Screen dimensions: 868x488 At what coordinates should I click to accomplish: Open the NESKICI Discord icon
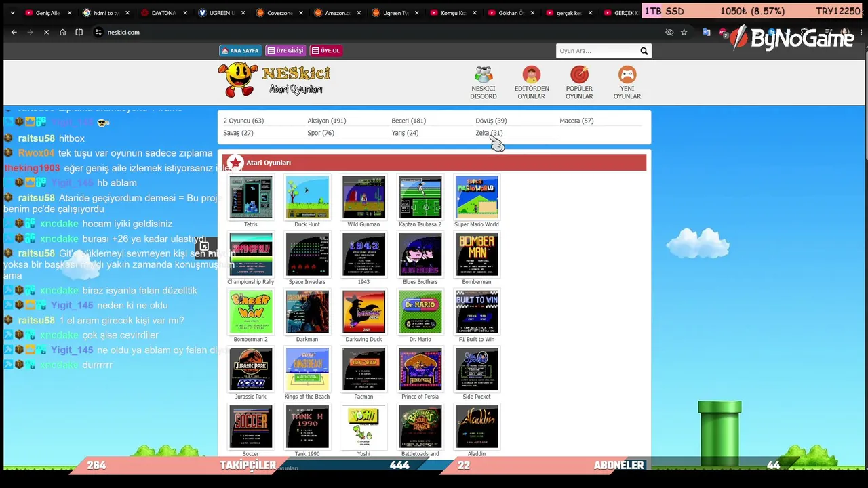click(x=484, y=74)
